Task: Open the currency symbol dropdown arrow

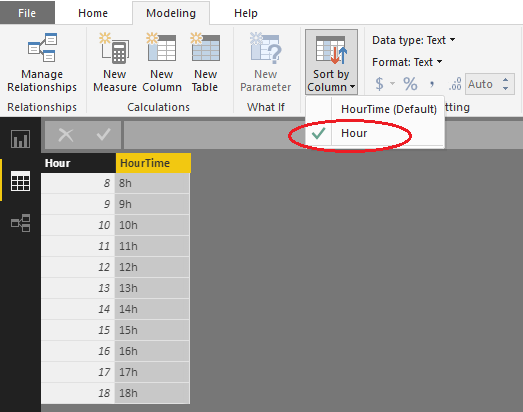Action: coord(393,83)
